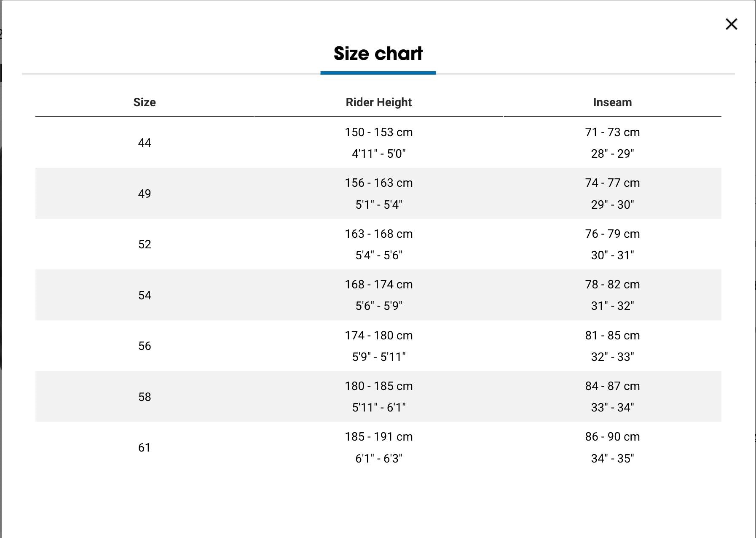Select size 49 row label

(145, 194)
